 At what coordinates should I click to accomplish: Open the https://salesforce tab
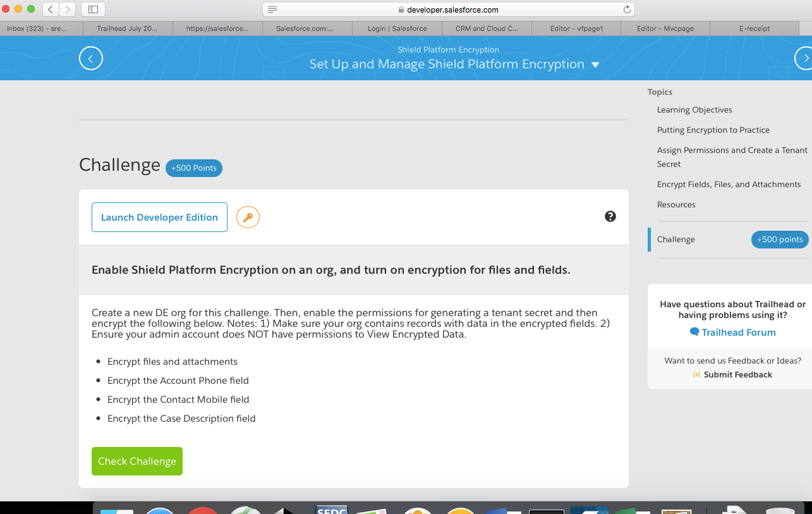pyautogui.click(x=217, y=28)
